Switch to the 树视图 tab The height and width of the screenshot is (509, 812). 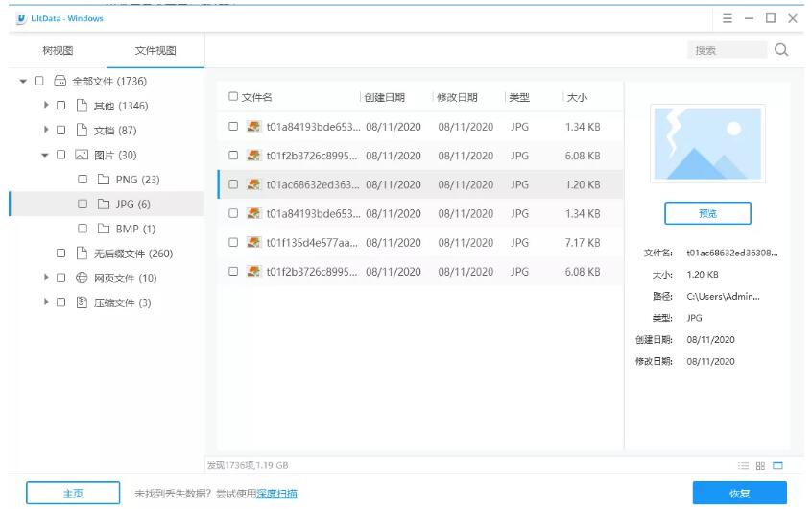coord(58,51)
